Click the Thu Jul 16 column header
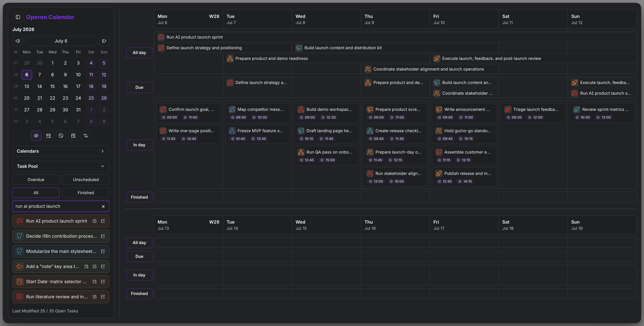 [x=395, y=225]
